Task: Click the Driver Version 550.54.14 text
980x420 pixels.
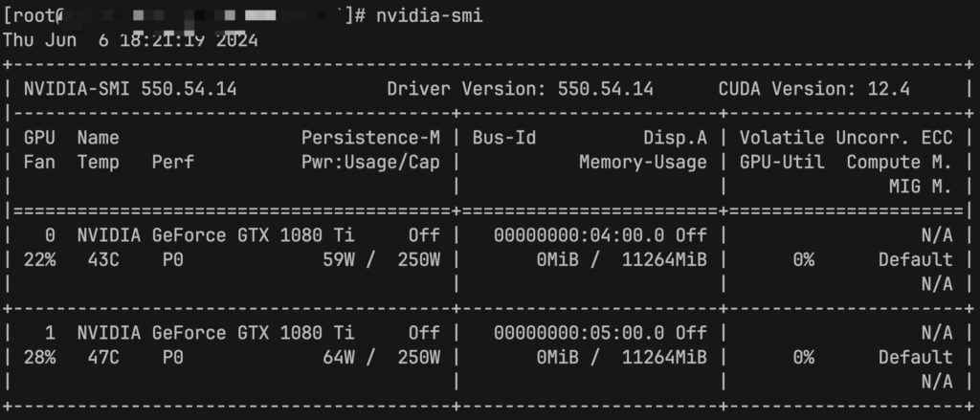Action: click(520, 89)
